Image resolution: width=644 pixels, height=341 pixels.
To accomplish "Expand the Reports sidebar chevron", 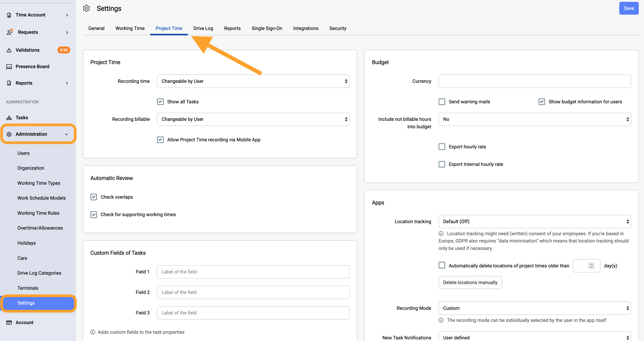I will click(67, 83).
